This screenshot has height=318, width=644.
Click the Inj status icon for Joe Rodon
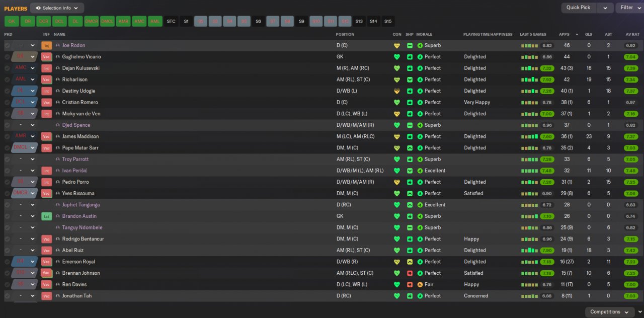[47, 45]
